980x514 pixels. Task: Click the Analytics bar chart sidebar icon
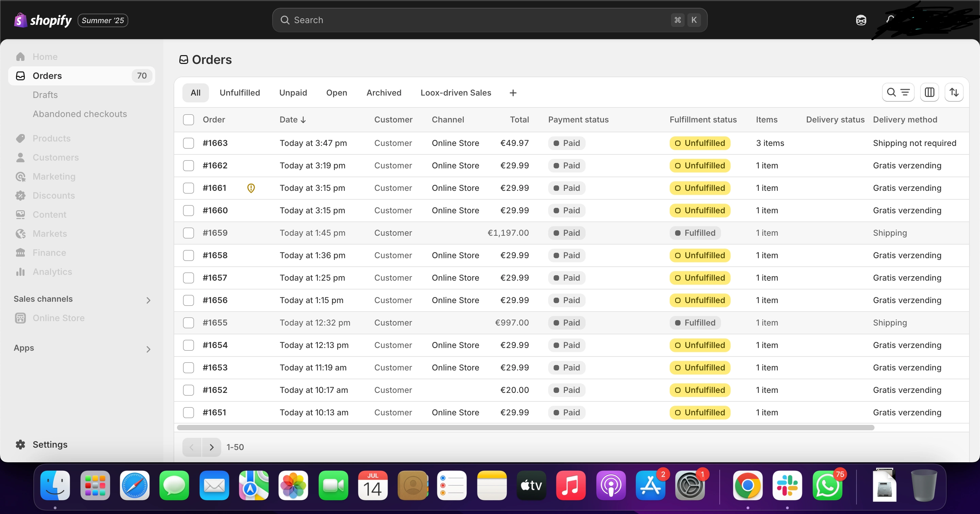20,272
